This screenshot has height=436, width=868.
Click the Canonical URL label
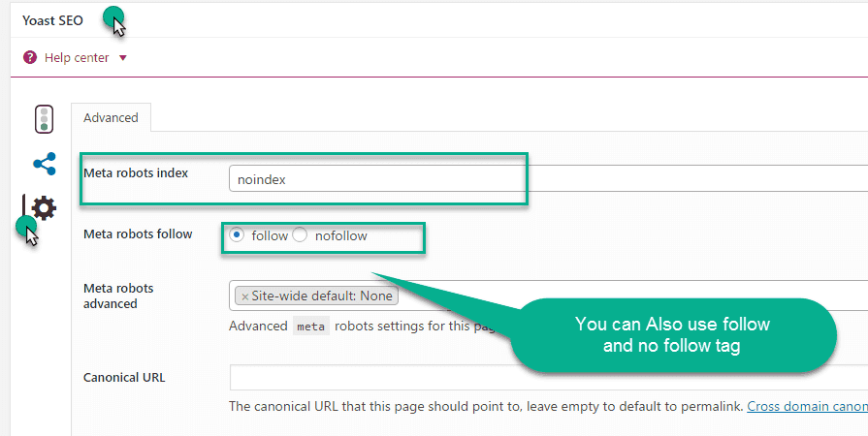(x=124, y=377)
